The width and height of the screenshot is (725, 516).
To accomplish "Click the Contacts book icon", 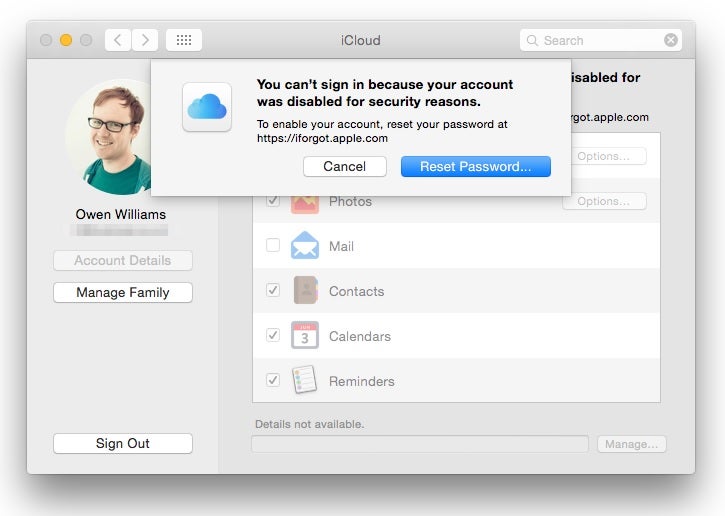I will 306,290.
